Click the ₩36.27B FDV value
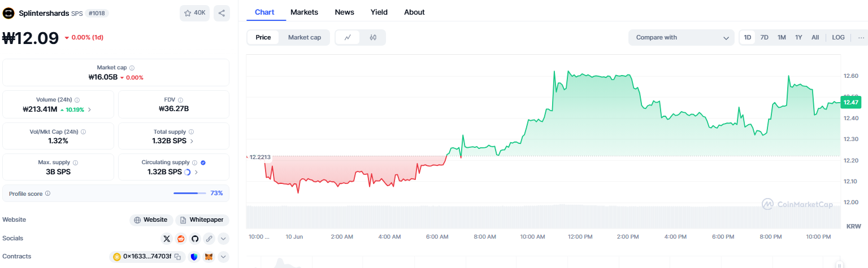Viewport: 868px width, 268px height. (173, 109)
